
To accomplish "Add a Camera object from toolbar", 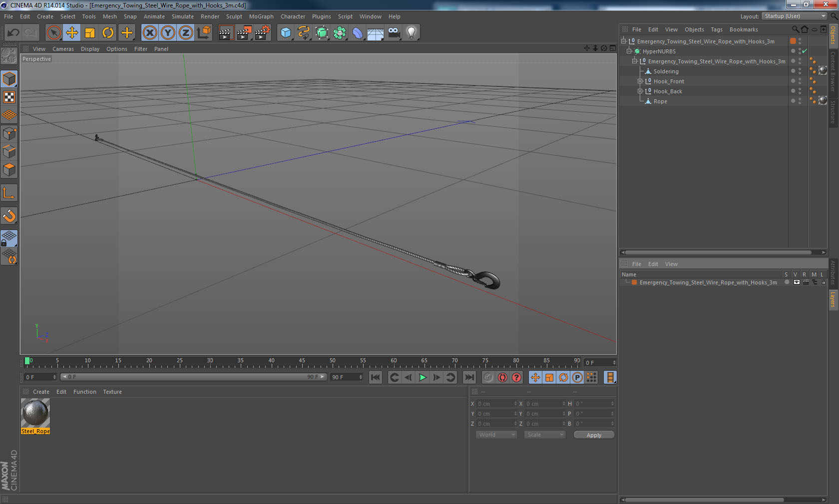I will (394, 33).
